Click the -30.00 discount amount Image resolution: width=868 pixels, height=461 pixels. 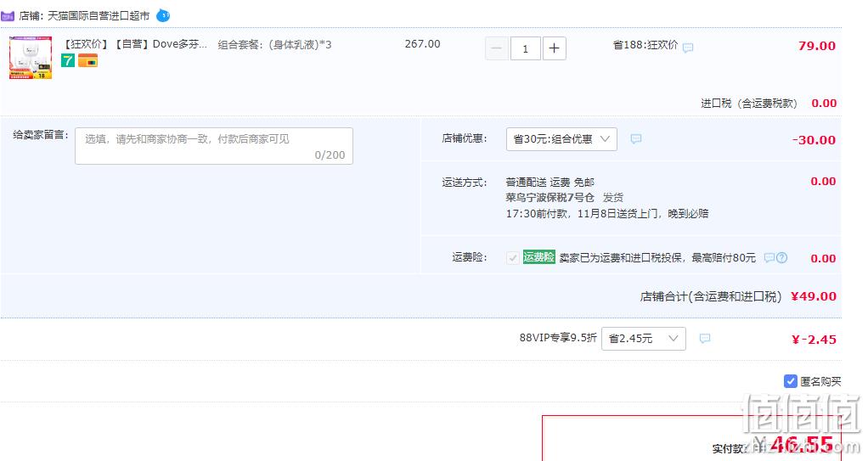pos(813,140)
